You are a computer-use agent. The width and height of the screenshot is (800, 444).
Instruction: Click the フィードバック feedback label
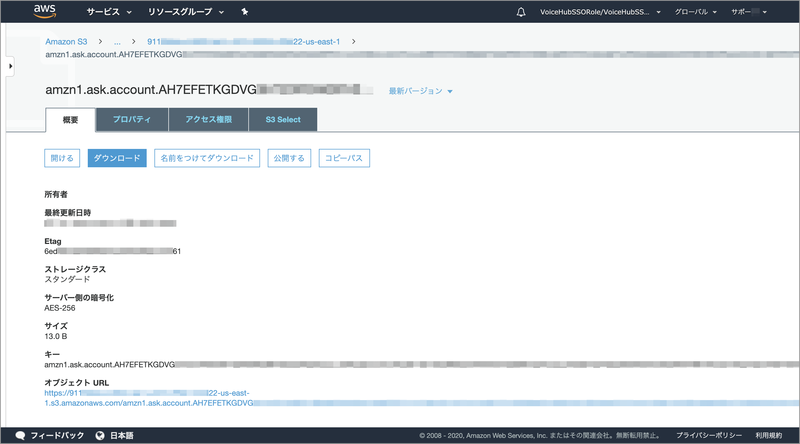57,435
